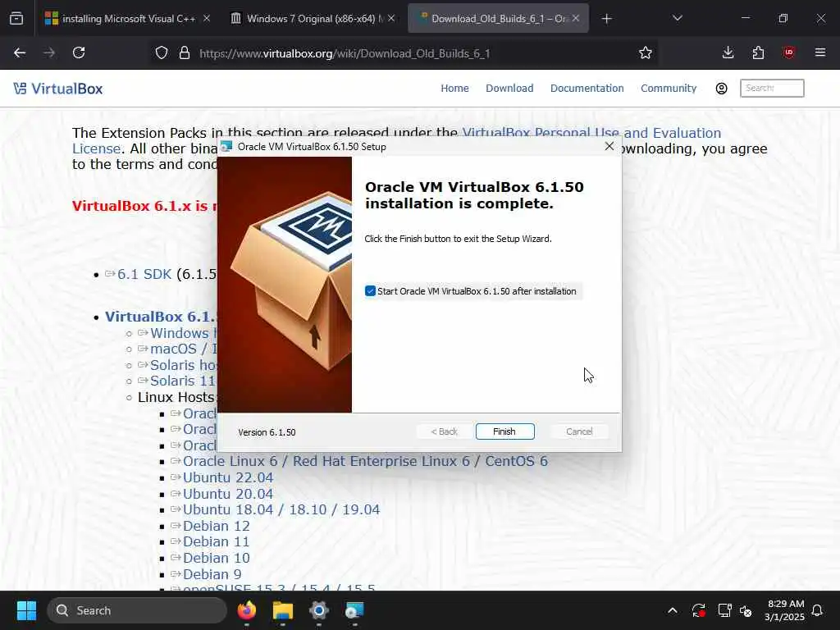
Task: Open Ubuntu 20.04 download link
Action: tap(228, 493)
